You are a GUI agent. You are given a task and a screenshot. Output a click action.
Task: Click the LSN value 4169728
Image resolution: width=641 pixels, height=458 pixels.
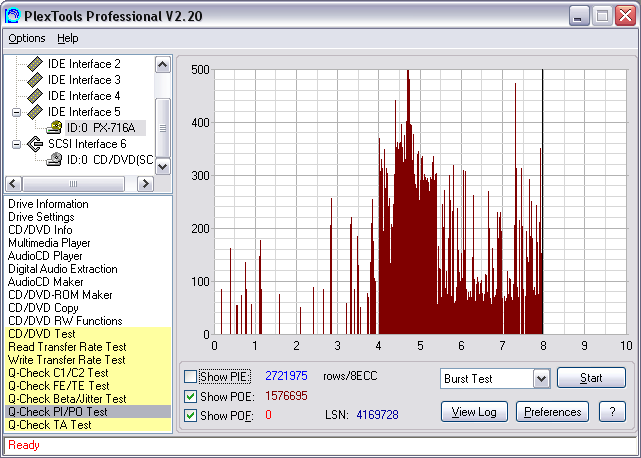(377, 415)
